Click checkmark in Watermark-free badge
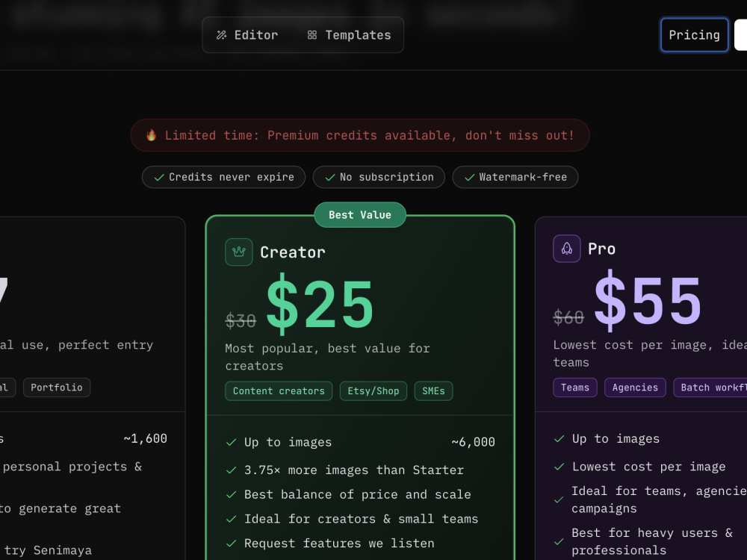Viewport: 747px width, 560px height. click(470, 178)
